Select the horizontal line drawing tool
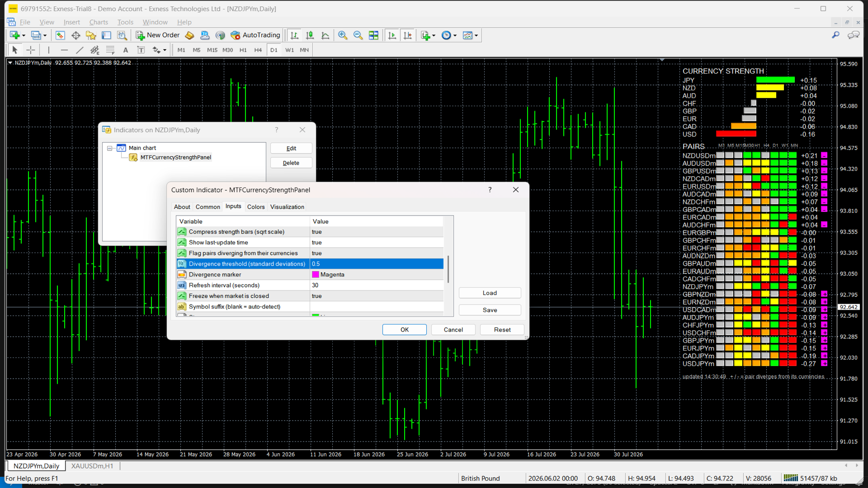The height and width of the screenshot is (488, 868). 64,50
